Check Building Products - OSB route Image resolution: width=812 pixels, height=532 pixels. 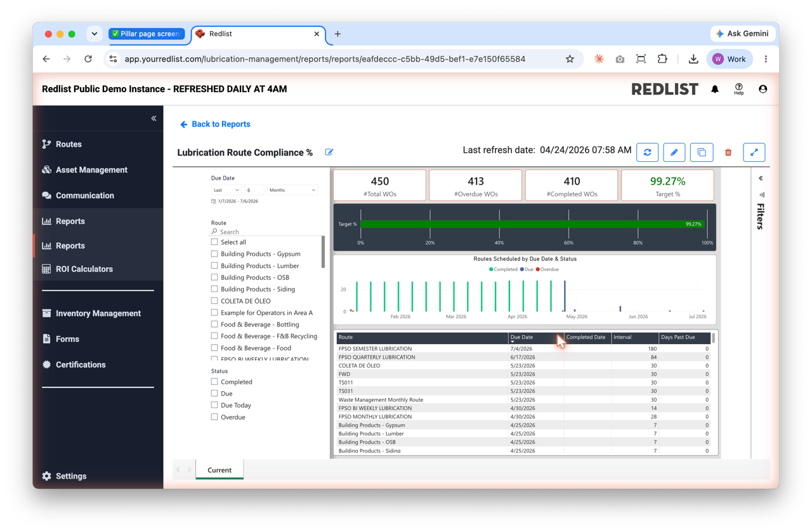click(x=214, y=277)
